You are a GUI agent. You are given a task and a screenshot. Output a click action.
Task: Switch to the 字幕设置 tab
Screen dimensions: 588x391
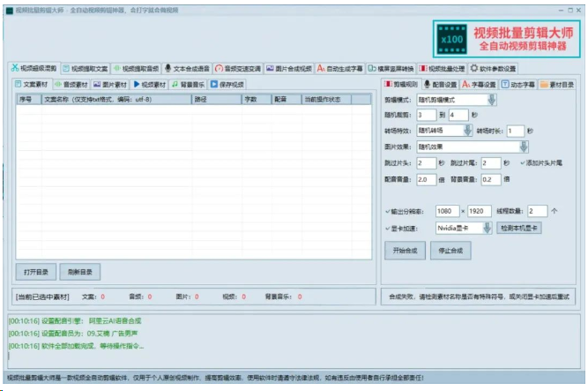coord(479,85)
